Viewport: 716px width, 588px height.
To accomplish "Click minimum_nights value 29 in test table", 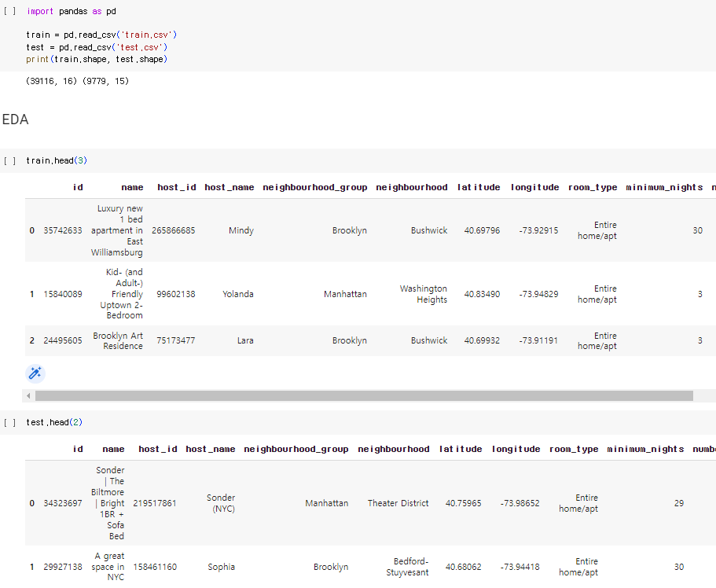I will pyautogui.click(x=679, y=503).
